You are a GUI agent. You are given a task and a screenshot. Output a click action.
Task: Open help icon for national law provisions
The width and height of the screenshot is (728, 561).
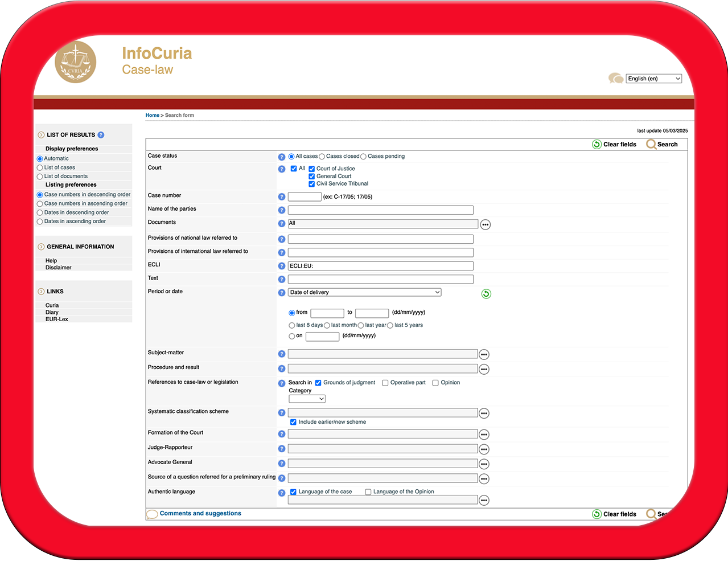[x=281, y=239]
